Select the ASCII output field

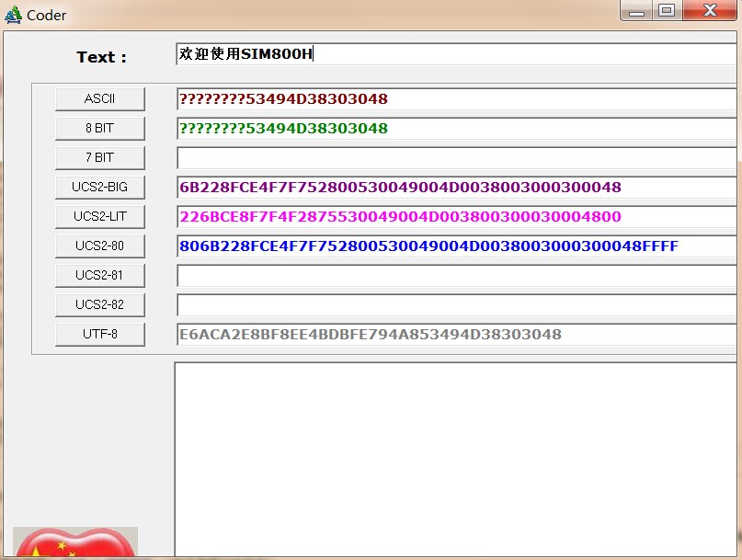click(457, 99)
